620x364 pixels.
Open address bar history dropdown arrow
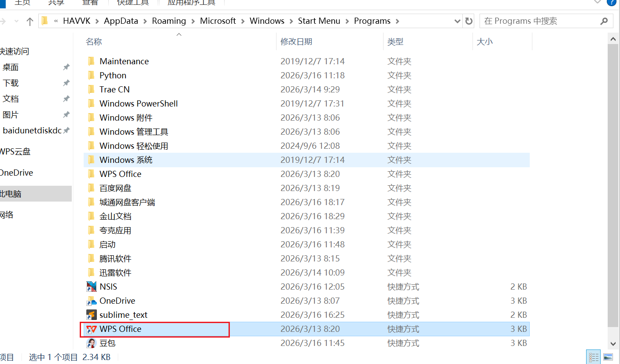click(458, 21)
